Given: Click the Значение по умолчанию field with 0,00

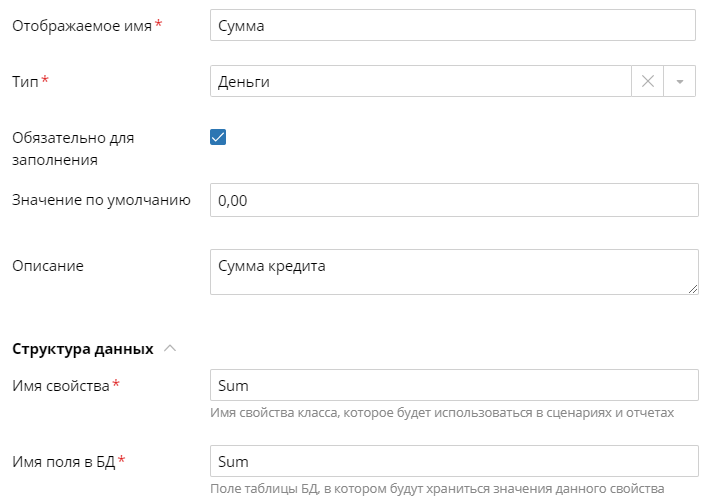Looking at the screenshot, I should (x=453, y=200).
